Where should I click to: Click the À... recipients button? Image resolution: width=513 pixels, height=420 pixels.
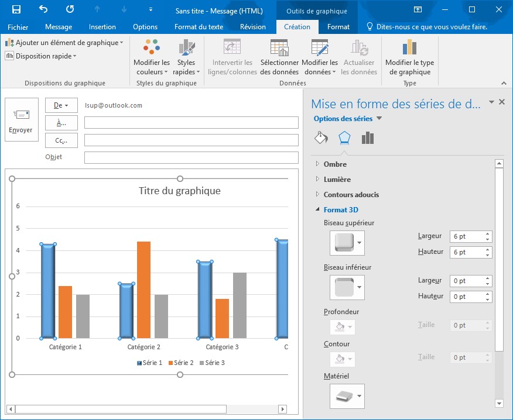[61, 123]
